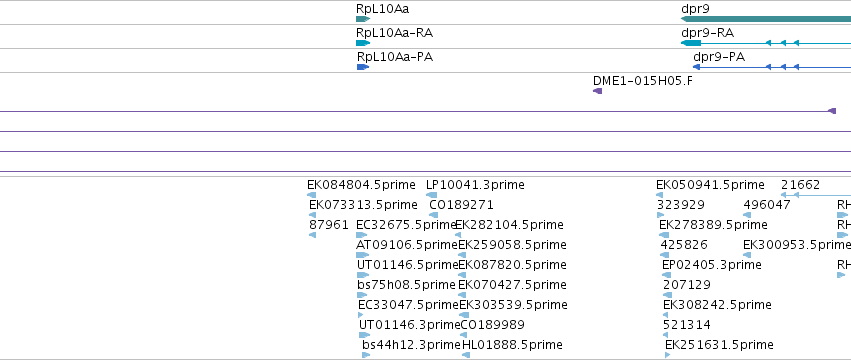The width and height of the screenshot is (851, 360).
Task: Click EST EK300953.5prime
Action: (x=797, y=245)
